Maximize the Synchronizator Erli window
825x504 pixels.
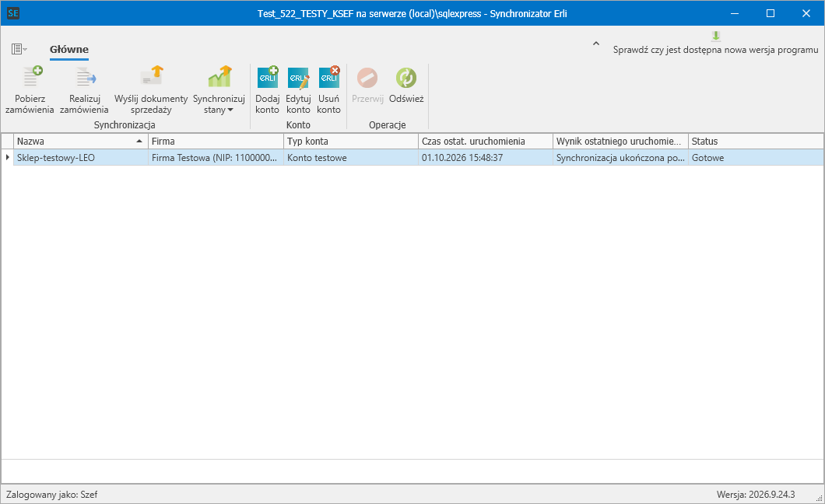771,13
